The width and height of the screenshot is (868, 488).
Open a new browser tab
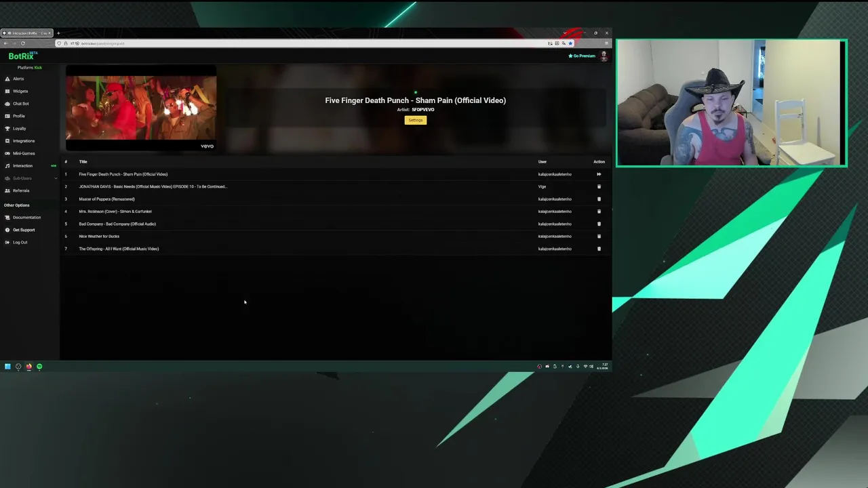coord(58,33)
